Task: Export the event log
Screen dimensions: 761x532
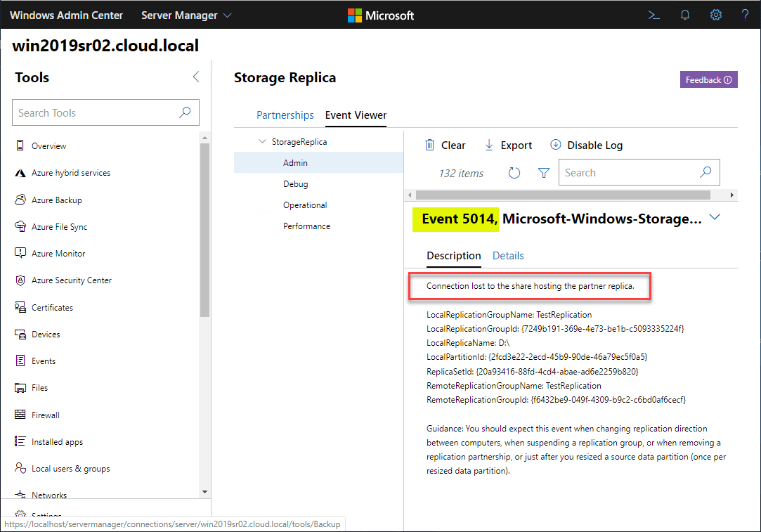Action: click(508, 145)
